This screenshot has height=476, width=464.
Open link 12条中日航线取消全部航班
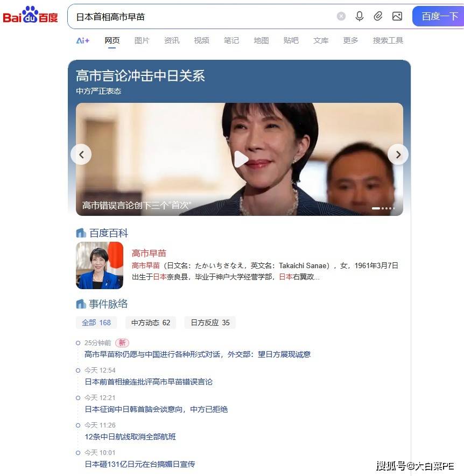click(130, 437)
